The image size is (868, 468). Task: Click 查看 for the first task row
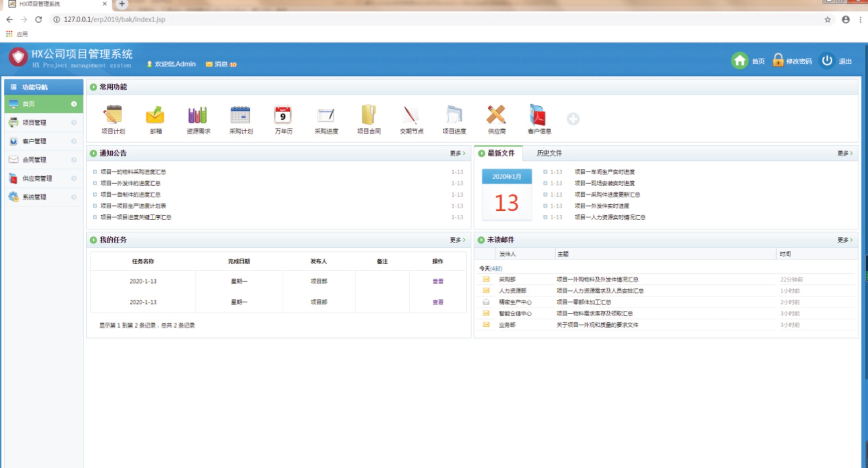click(438, 281)
